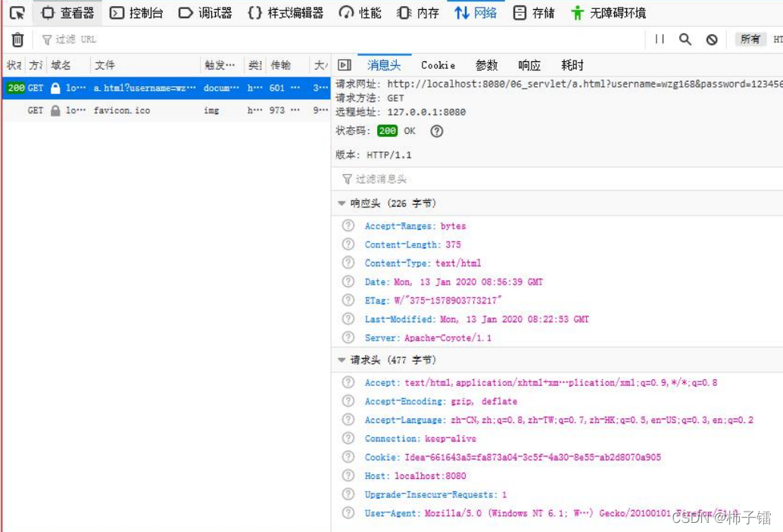This screenshot has height=532, width=783.
Task: Switch to the 耗时 tab
Action: click(x=572, y=65)
